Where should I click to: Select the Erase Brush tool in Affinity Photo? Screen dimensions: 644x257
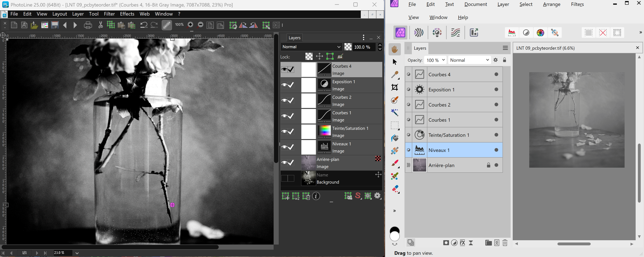395,189
